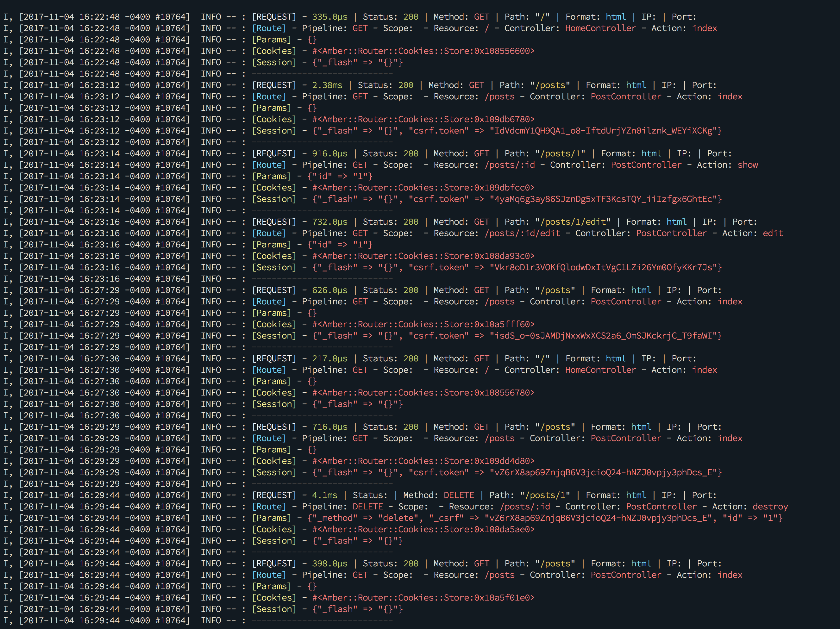Click the 2.38ms request duration
Image resolution: width=840 pixels, height=629 pixels.
[327, 85]
